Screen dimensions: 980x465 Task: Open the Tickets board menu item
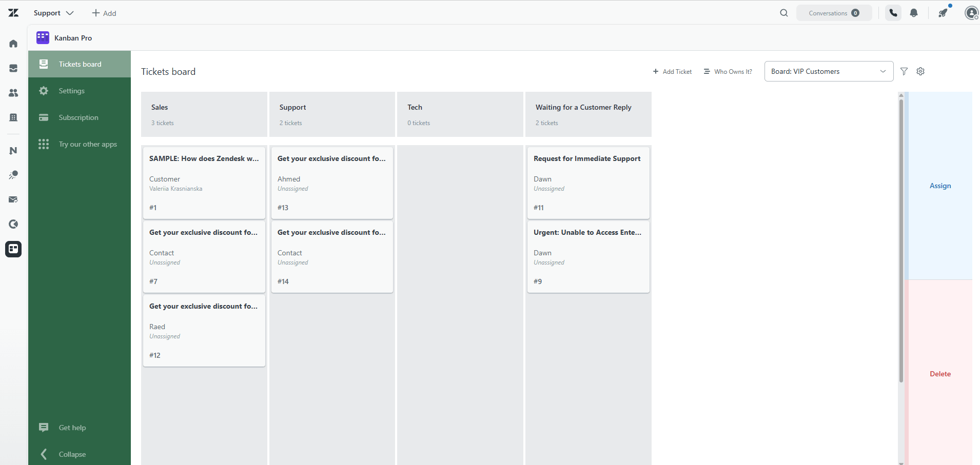point(80,64)
